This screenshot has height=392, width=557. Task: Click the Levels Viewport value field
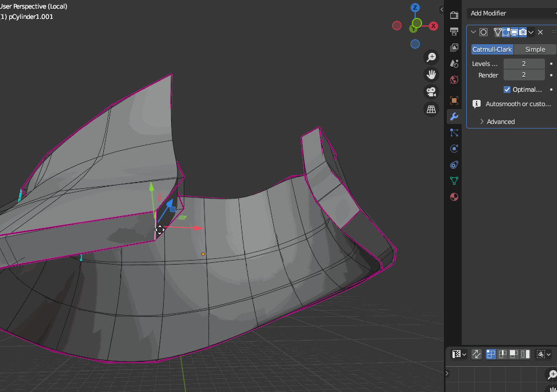[x=524, y=64]
